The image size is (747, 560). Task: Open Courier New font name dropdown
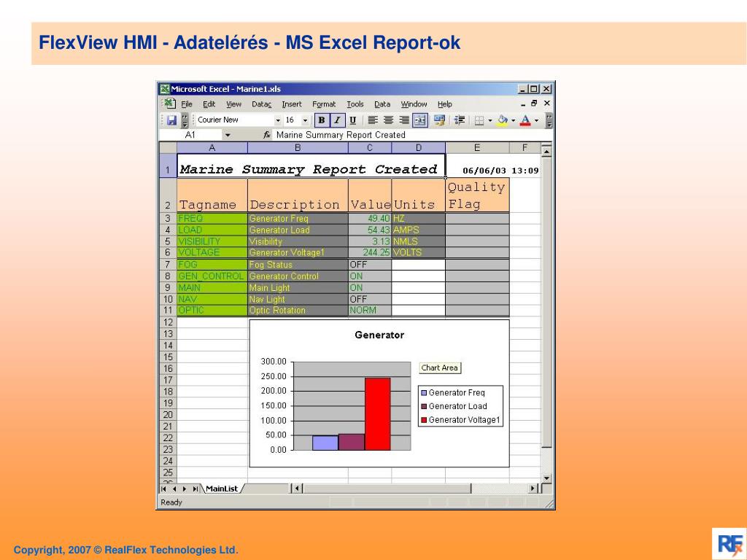(278, 120)
